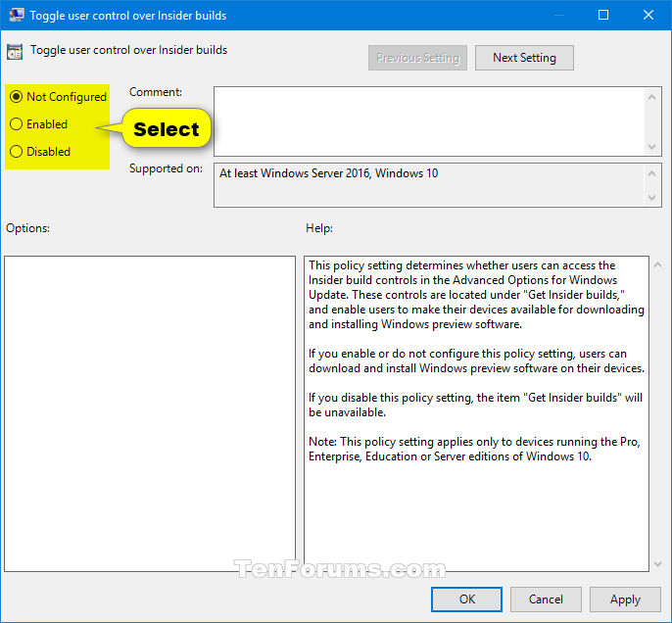The image size is (672, 623).
Task: Click the Help pane scroll up arrow
Action: [658, 265]
